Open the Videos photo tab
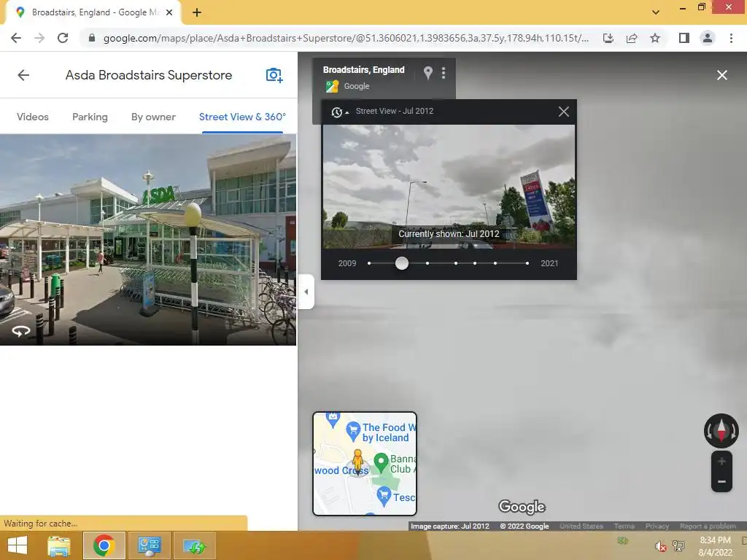 32,117
